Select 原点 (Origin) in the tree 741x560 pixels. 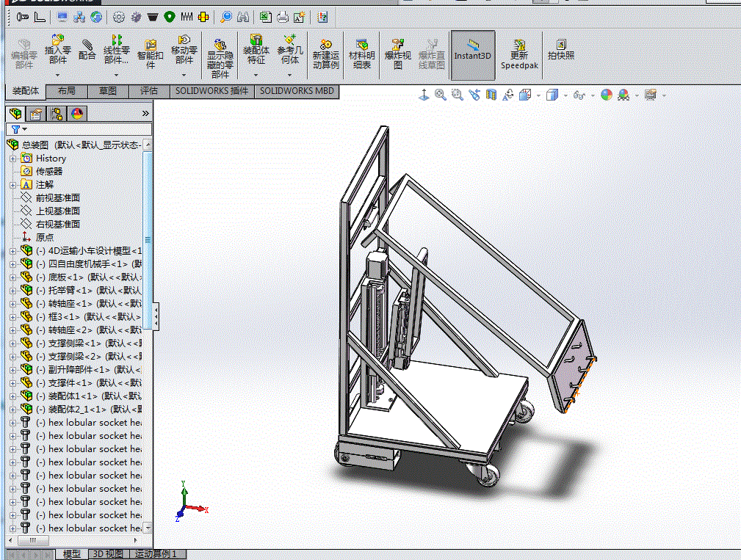click(x=44, y=238)
